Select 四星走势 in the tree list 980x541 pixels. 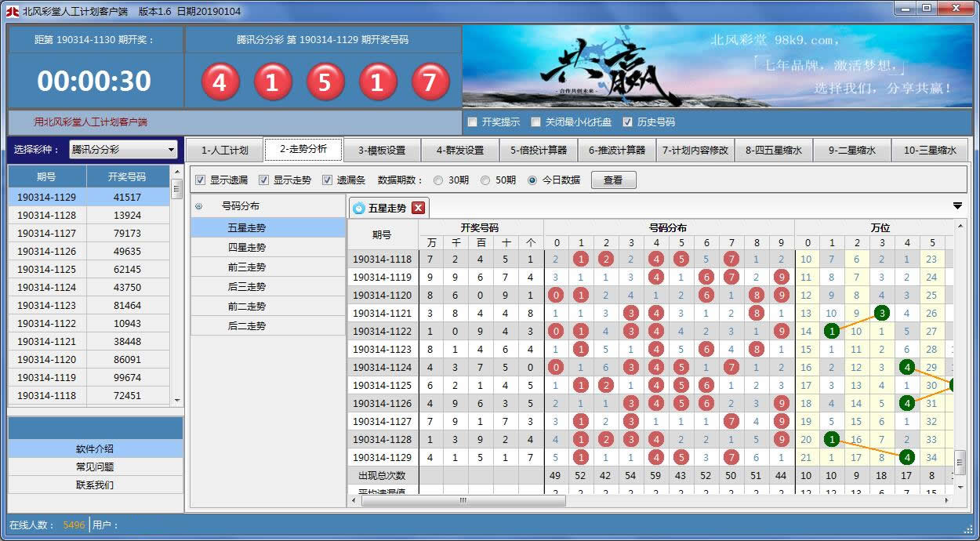(x=247, y=247)
